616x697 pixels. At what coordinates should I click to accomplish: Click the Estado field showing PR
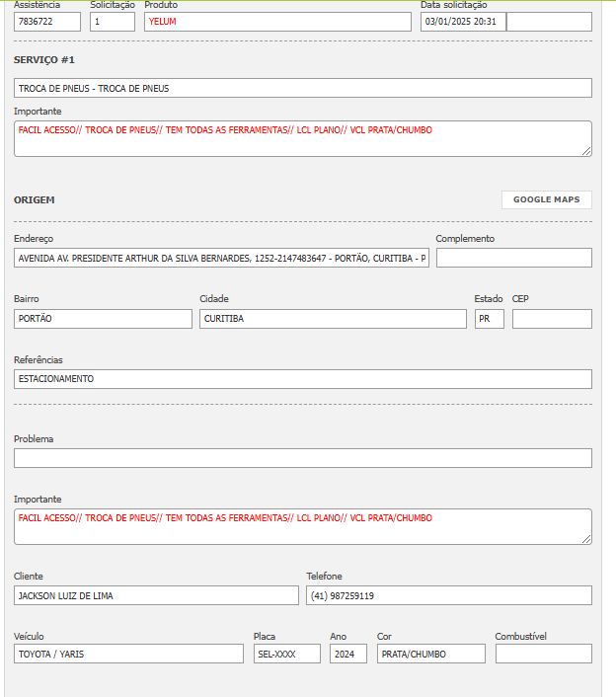point(489,319)
